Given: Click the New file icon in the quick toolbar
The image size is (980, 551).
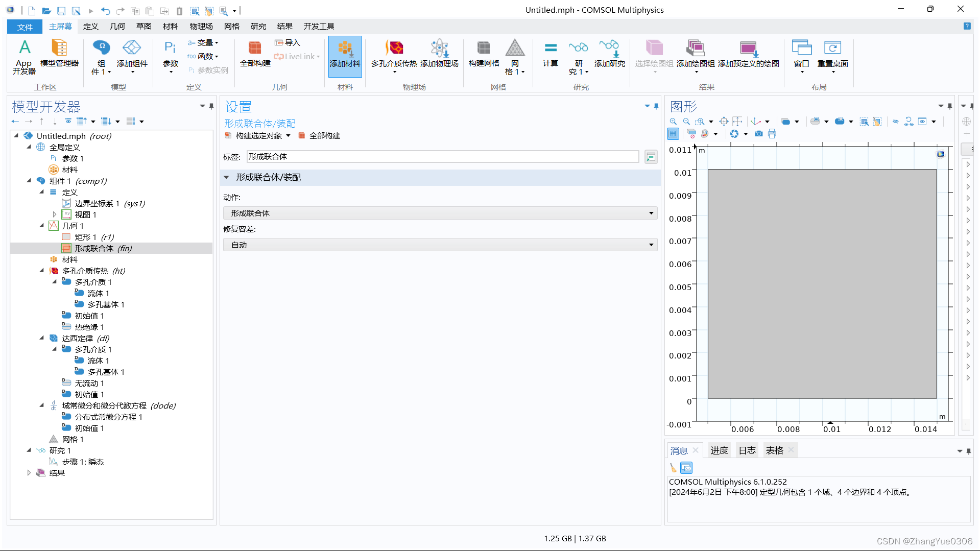Looking at the screenshot, I should [32, 10].
